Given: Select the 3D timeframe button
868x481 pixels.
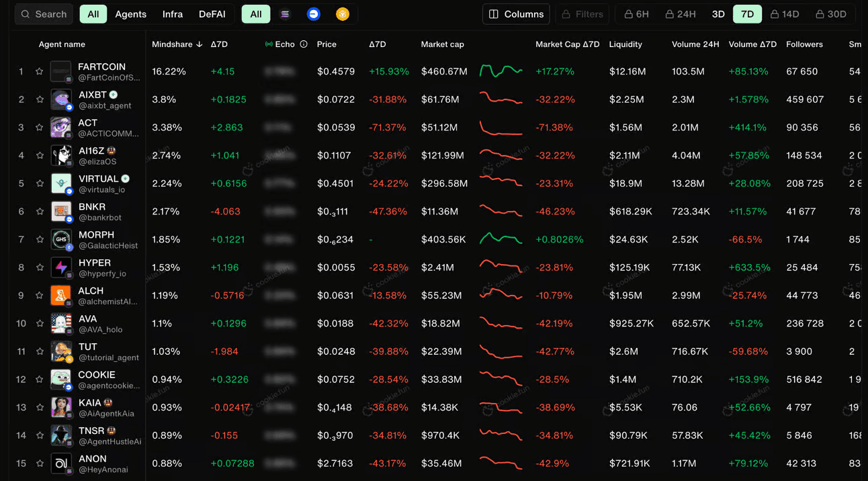Looking at the screenshot, I should (x=718, y=14).
